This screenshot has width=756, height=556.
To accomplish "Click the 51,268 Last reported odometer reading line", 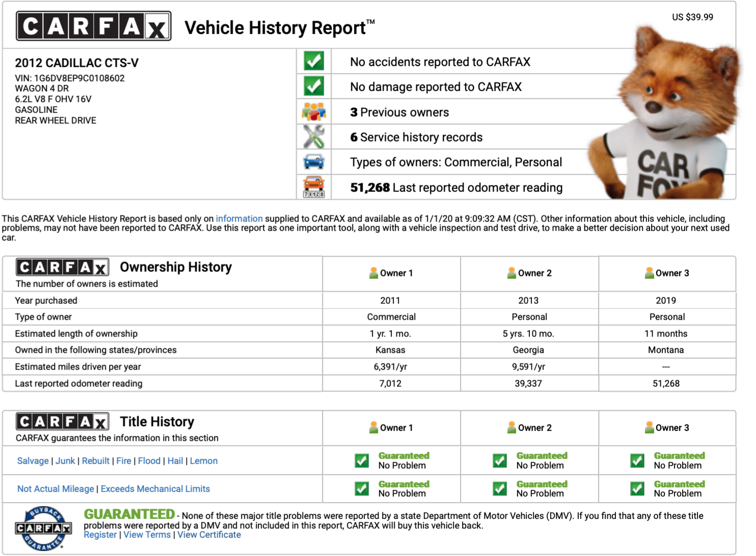I will [x=456, y=187].
